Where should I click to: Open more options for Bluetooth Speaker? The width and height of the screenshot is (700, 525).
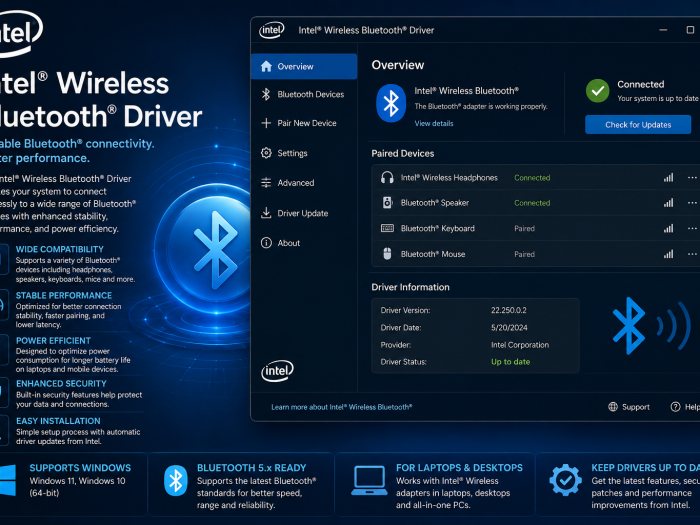(x=692, y=203)
